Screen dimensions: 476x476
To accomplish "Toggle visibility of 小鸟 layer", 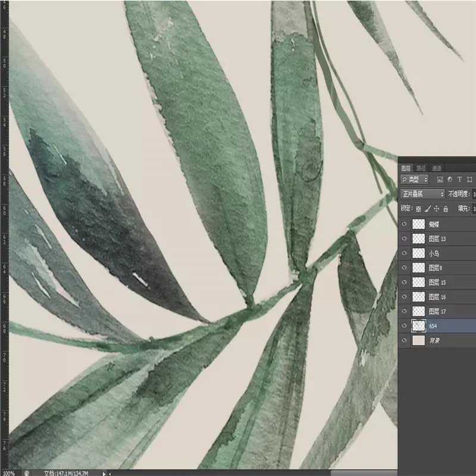I will [x=405, y=253].
